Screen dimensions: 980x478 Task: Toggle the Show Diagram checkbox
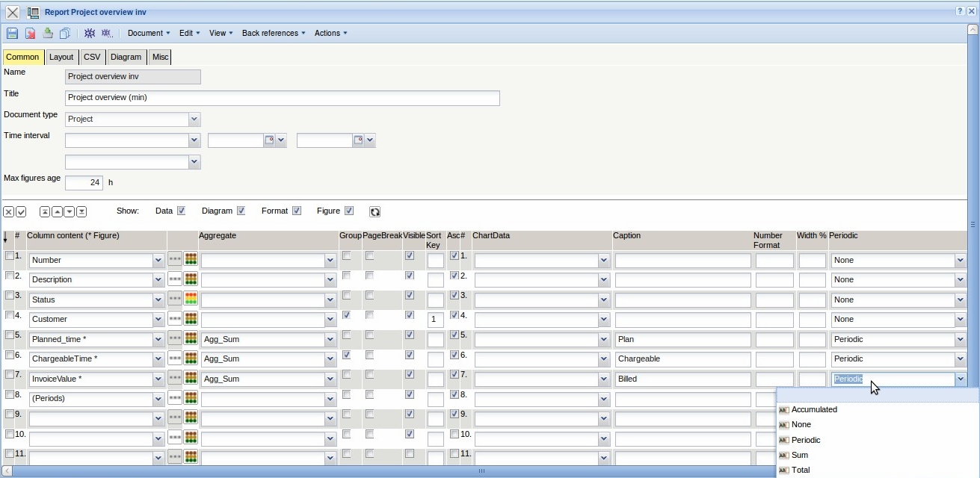[x=241, y=211]
